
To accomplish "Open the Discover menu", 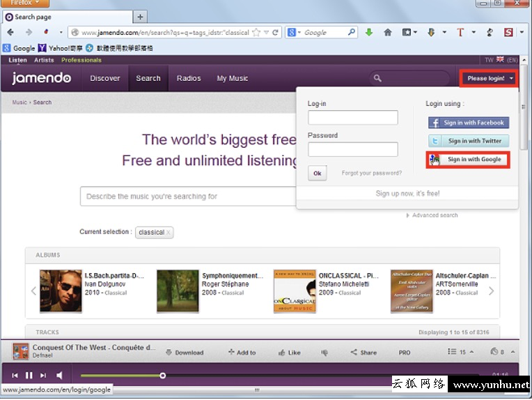I will (105, 79).
